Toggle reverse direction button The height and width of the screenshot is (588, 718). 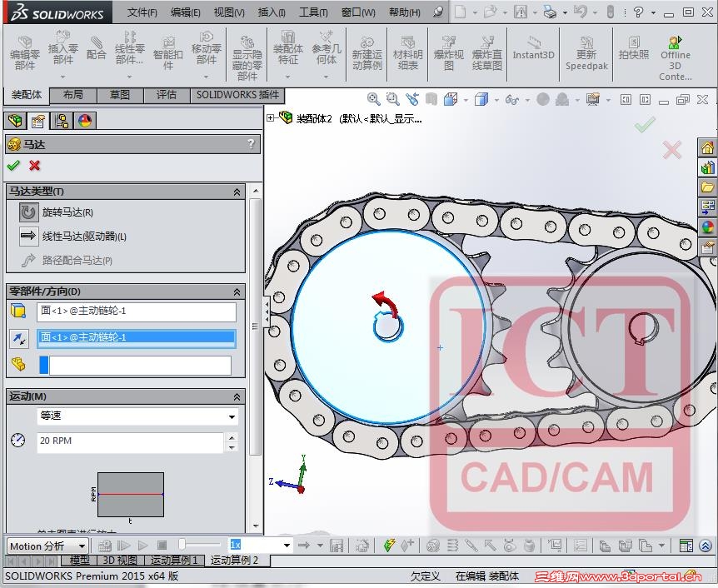pyautogui.click(x=19, y=338)
